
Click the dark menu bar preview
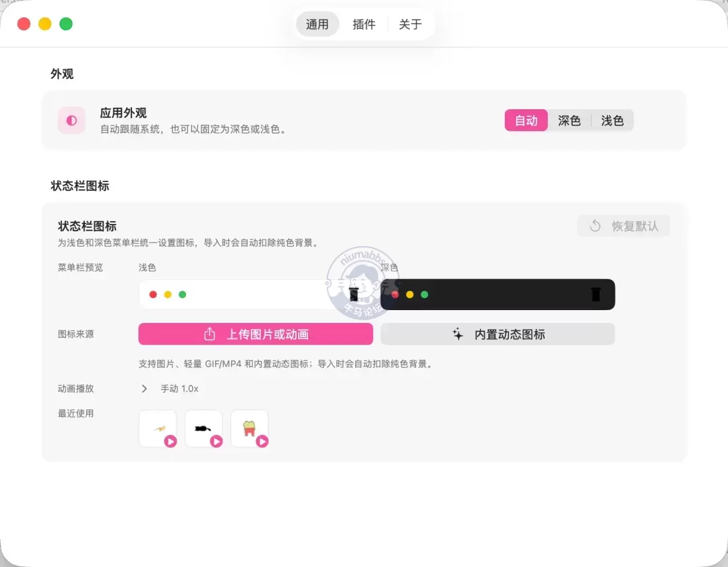click(x=497, y=295)
